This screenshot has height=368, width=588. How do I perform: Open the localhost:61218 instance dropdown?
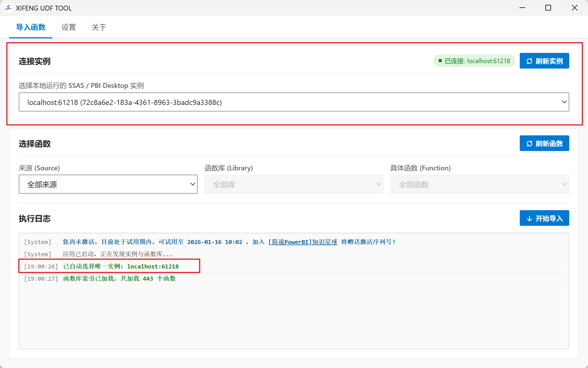pos(294,102)
